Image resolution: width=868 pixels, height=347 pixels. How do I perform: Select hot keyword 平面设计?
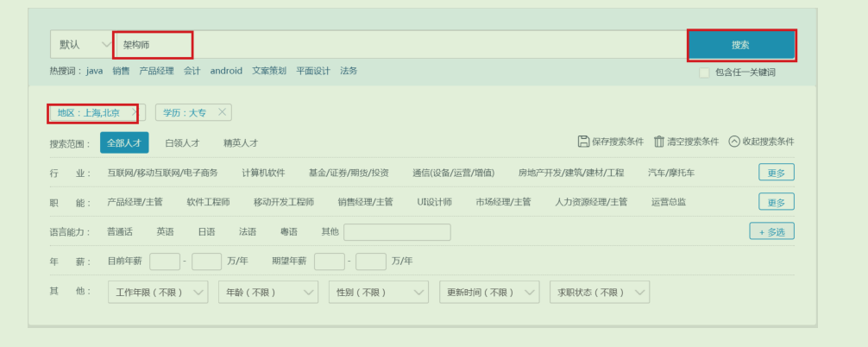312,71
